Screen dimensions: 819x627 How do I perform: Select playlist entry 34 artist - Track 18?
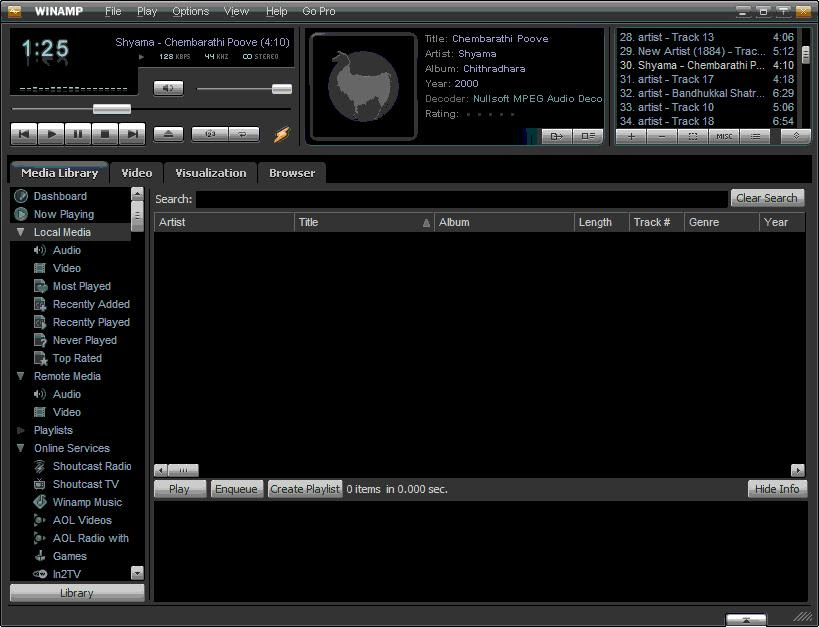[707, 121]
